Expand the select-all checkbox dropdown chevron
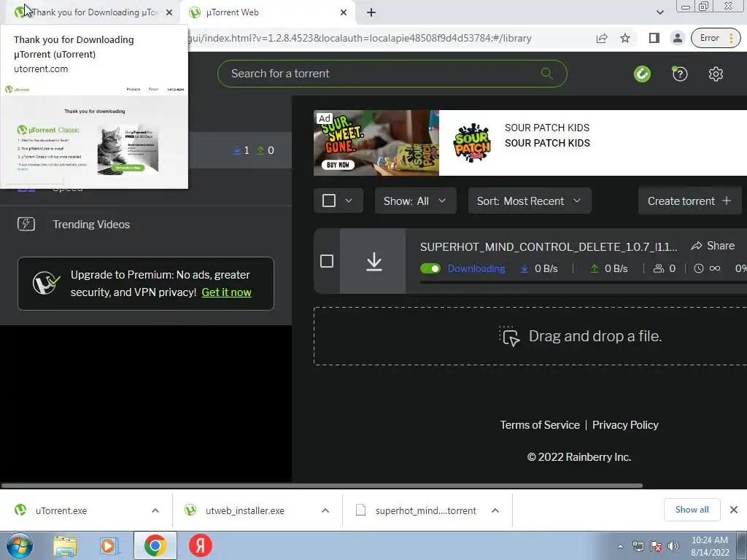The width and height of the screenshot is (747, 560). (x=349, y=201)
